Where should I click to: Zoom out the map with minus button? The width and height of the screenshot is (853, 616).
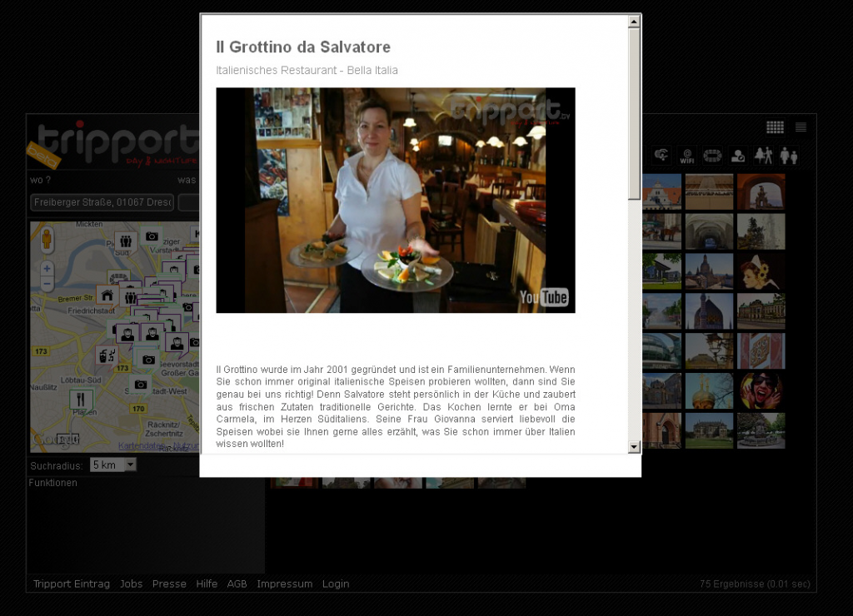[x=47, y=285]
